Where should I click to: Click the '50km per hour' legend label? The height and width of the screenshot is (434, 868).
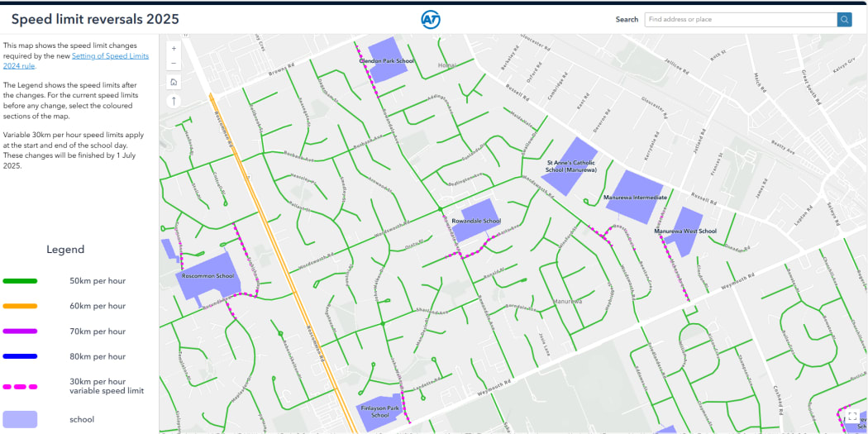click(98, 281)
